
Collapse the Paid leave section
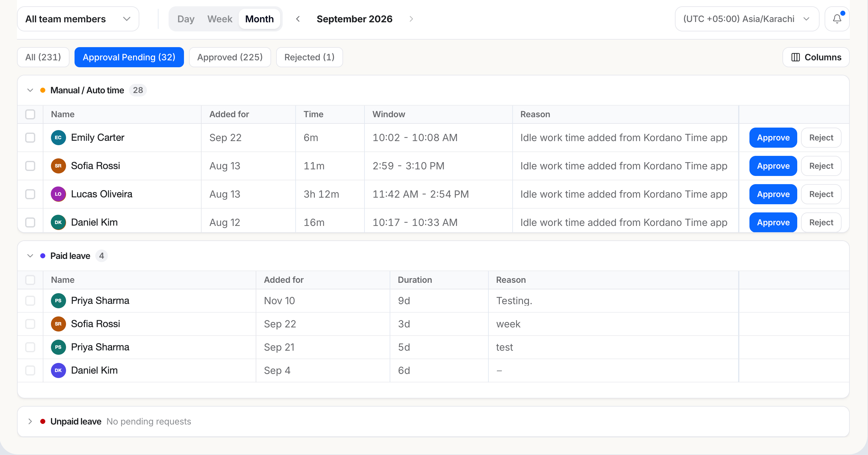[x=30, y=255]
